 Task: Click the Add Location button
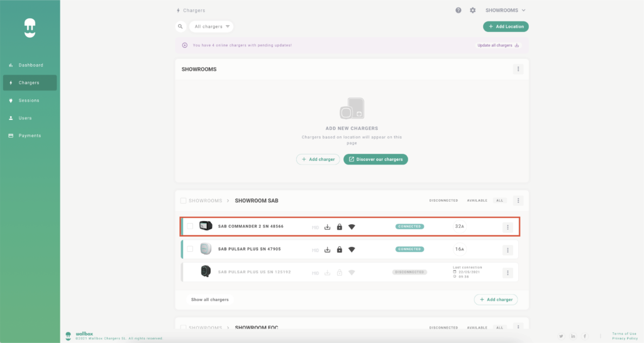506,26
